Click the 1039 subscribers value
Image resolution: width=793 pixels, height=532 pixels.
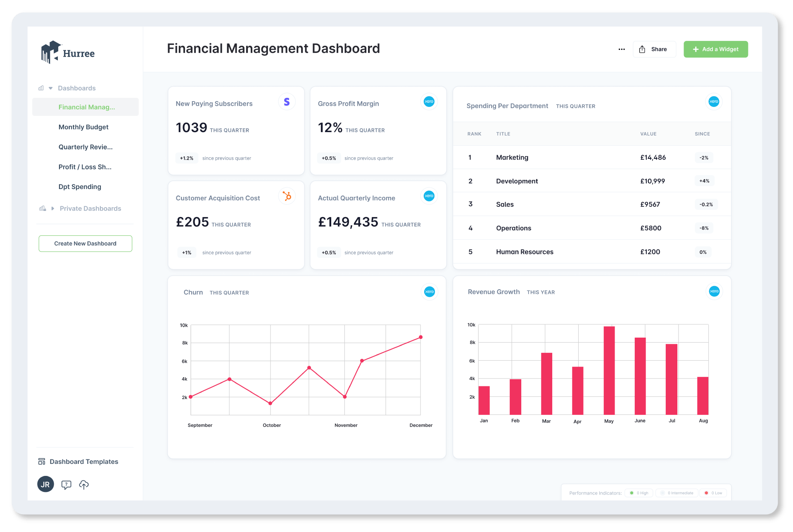click(x=191, y=128)
